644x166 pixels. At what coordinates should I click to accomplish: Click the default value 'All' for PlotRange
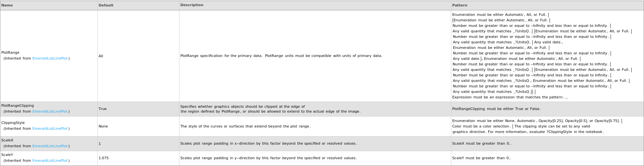click(x=101, y=56)
